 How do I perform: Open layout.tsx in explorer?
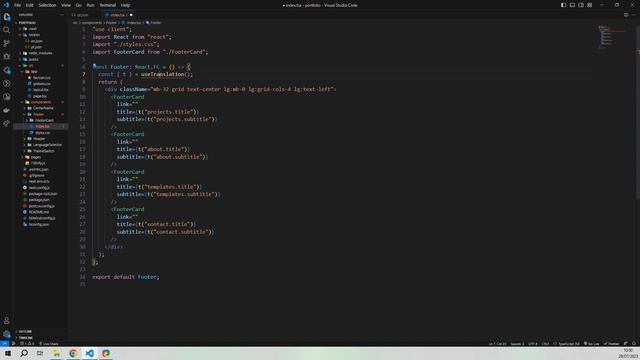coord(41,90)
